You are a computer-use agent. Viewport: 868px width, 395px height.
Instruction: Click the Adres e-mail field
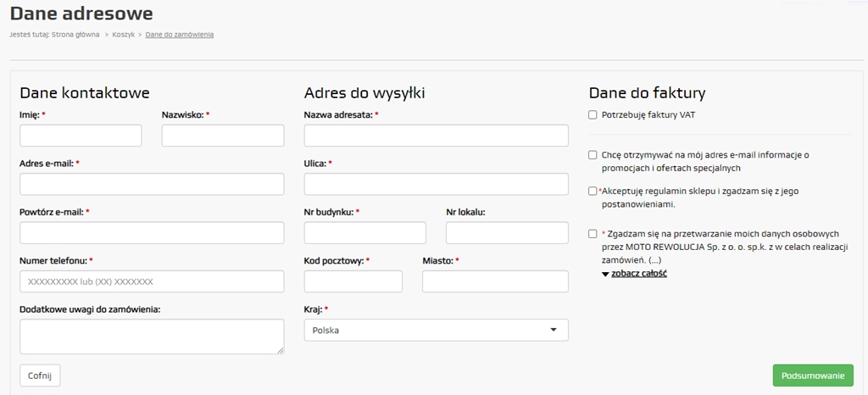pos(153,184)
